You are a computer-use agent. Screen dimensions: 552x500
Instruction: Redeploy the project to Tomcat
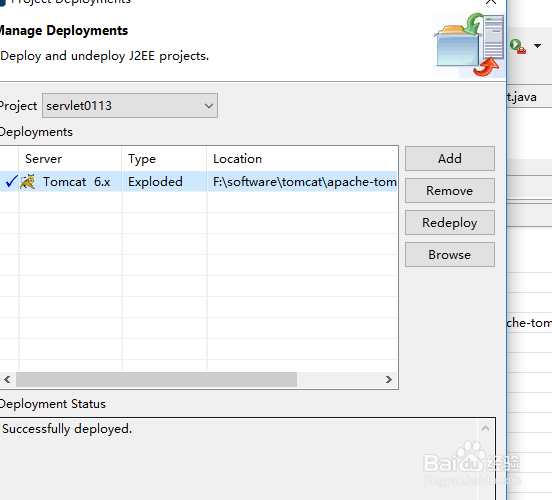(450, 223)
